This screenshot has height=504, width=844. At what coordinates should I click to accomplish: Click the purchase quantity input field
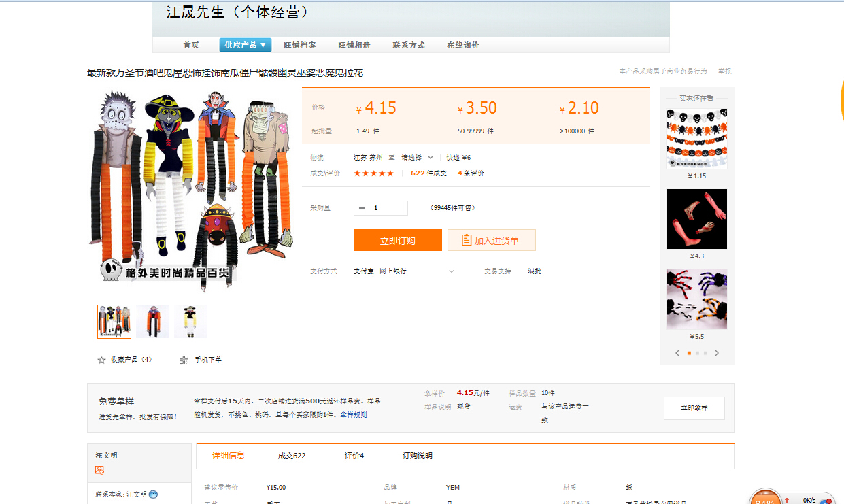click(388, 208)
